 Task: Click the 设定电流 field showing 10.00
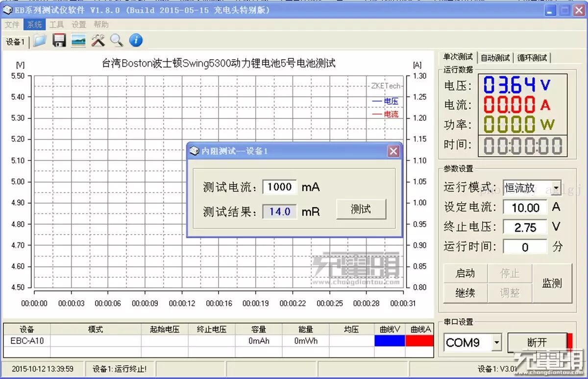[525, 208]
